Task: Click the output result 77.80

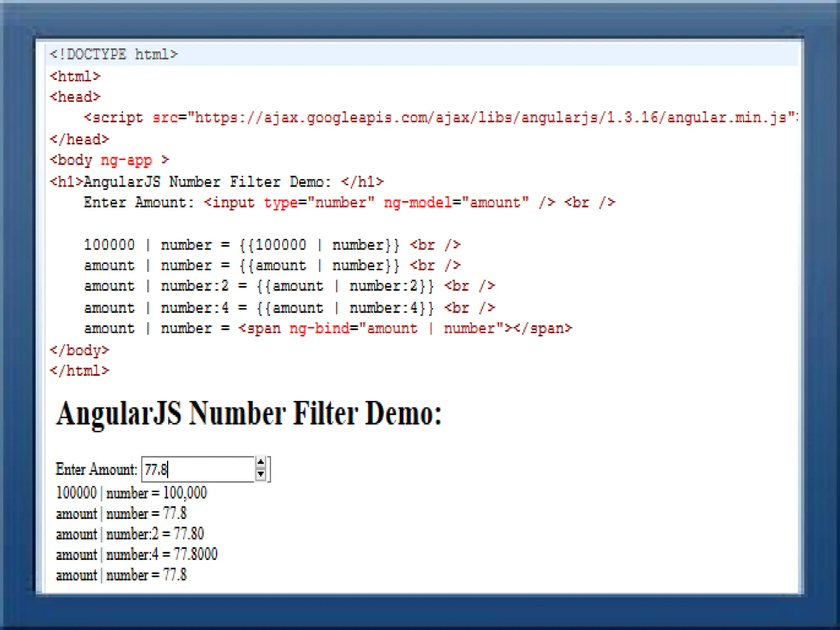Action: pyautogui.click(x=189, y=534)
